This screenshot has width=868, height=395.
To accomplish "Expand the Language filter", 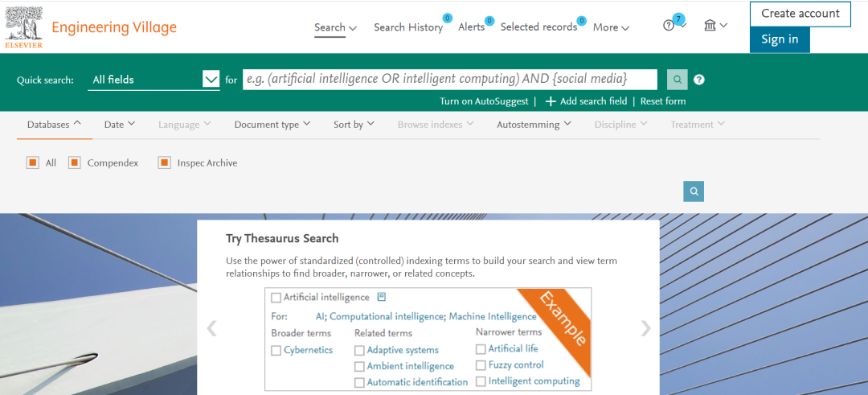I will click(x=184, y=125).
